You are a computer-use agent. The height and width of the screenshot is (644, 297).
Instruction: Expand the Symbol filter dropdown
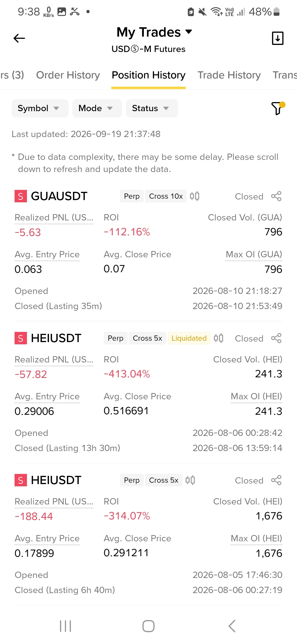(40, 108)
